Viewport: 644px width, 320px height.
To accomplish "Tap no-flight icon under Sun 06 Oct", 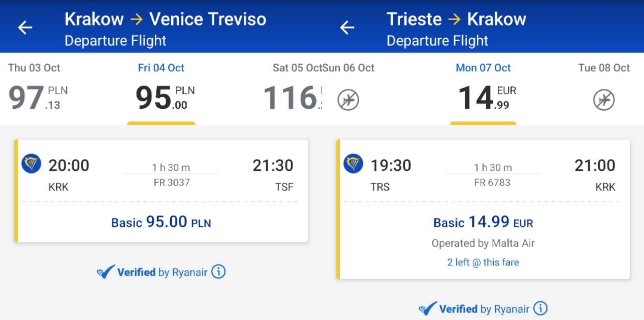I will click(x=348, y=100).
